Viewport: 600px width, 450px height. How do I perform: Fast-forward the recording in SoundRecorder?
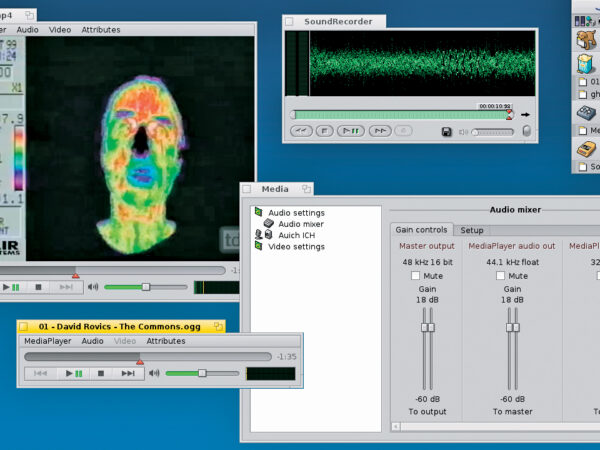[379, 131]
